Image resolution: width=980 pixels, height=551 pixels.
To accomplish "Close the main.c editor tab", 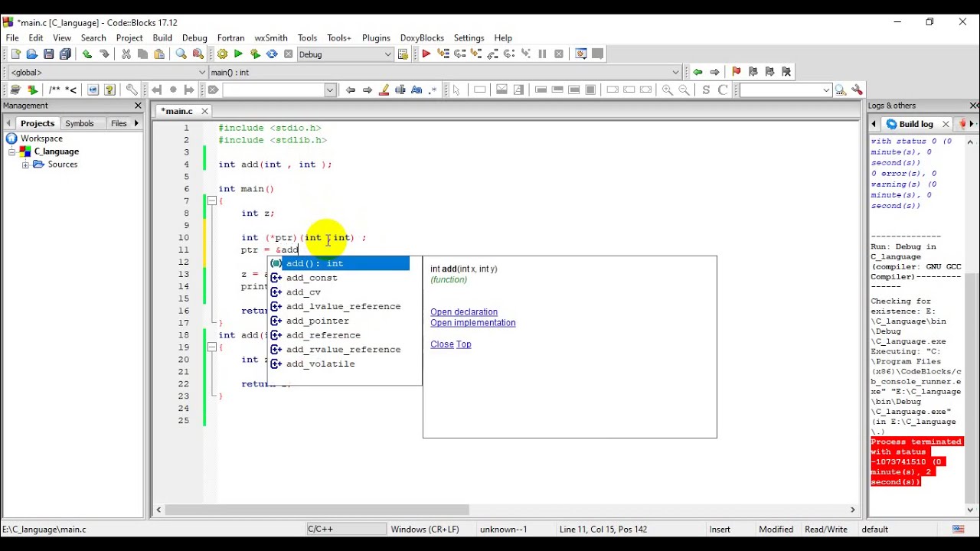I will (204, 111).
